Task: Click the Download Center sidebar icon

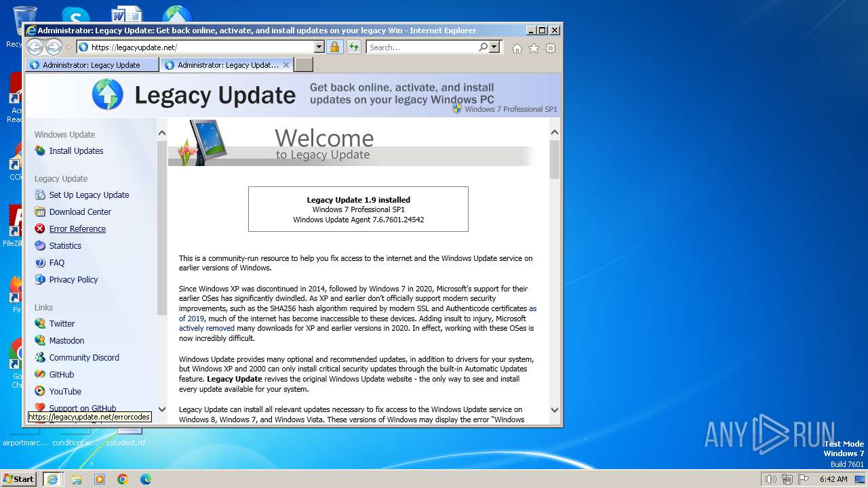Action: (40, 211)
